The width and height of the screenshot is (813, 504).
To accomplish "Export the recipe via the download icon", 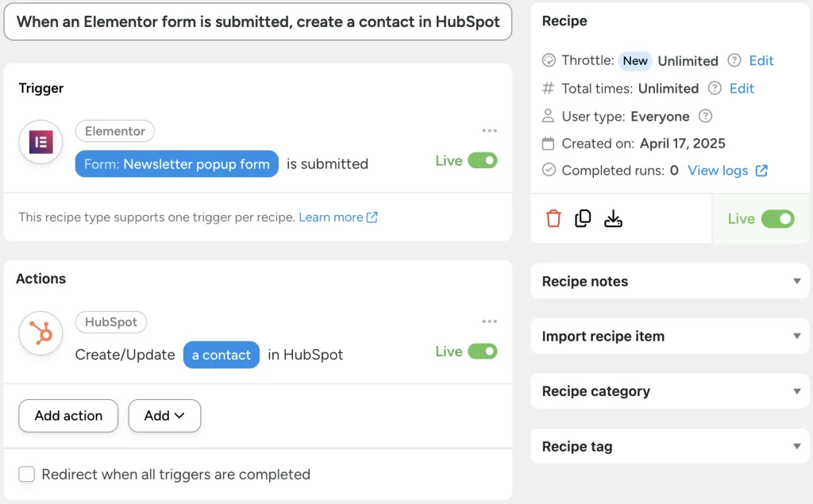I will point(613,217).
